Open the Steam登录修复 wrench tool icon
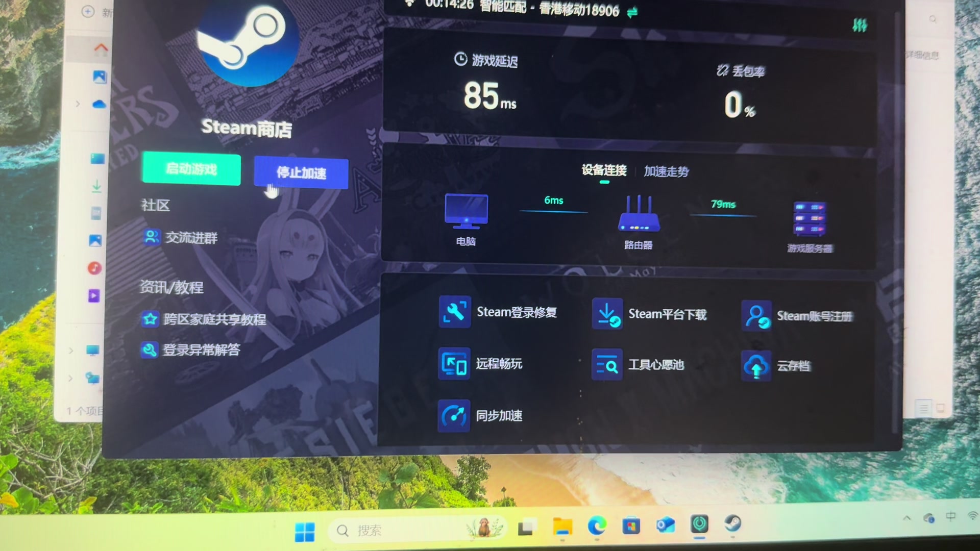 (x=454, y=311)
